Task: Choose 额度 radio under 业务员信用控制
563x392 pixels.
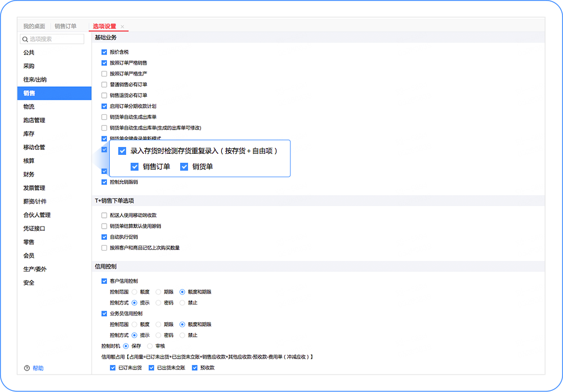Action: 135,324
